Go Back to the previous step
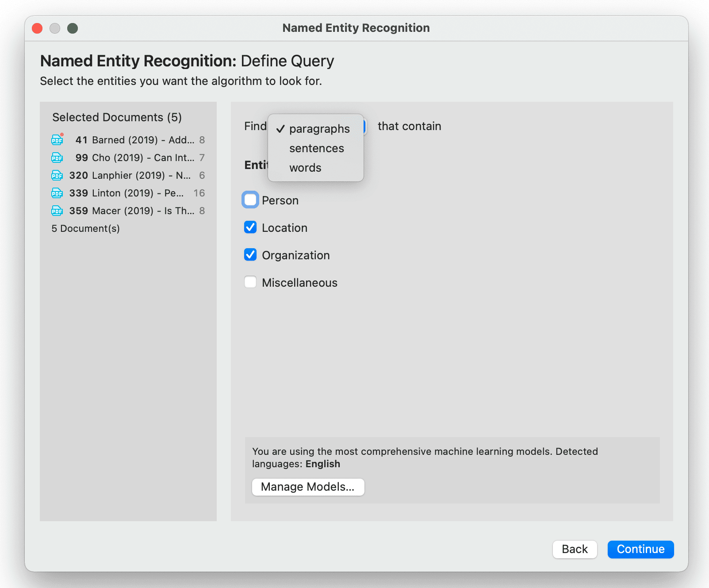Viewport: 709px width, 588px height. pos(575,549)
